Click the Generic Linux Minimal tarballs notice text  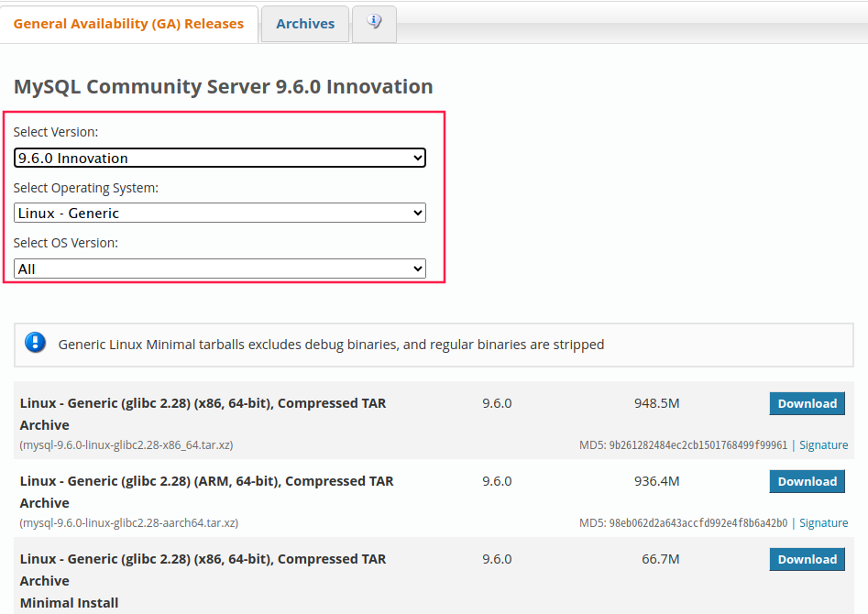331,345
